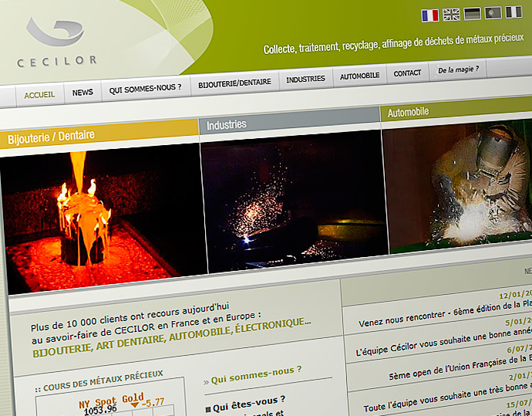Viewport: 532px width, 416px height.
Task: Click the Cecilor logo
Action: point(56,42)
